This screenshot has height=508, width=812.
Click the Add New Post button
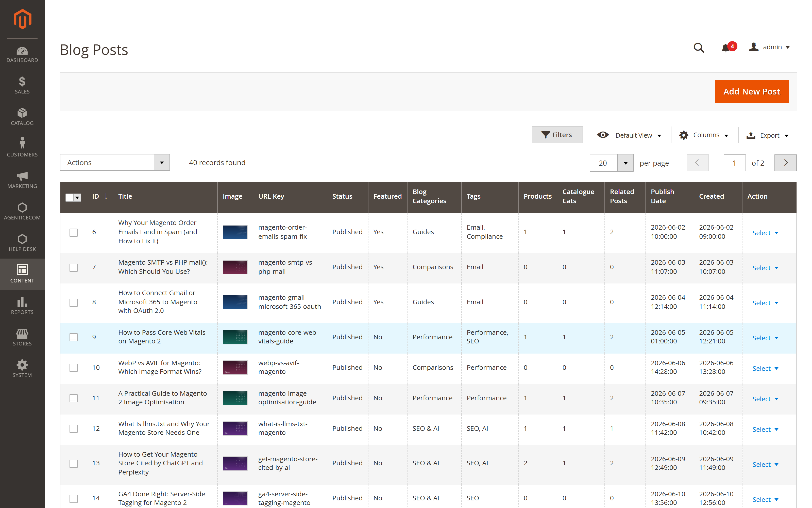(752, 92)
